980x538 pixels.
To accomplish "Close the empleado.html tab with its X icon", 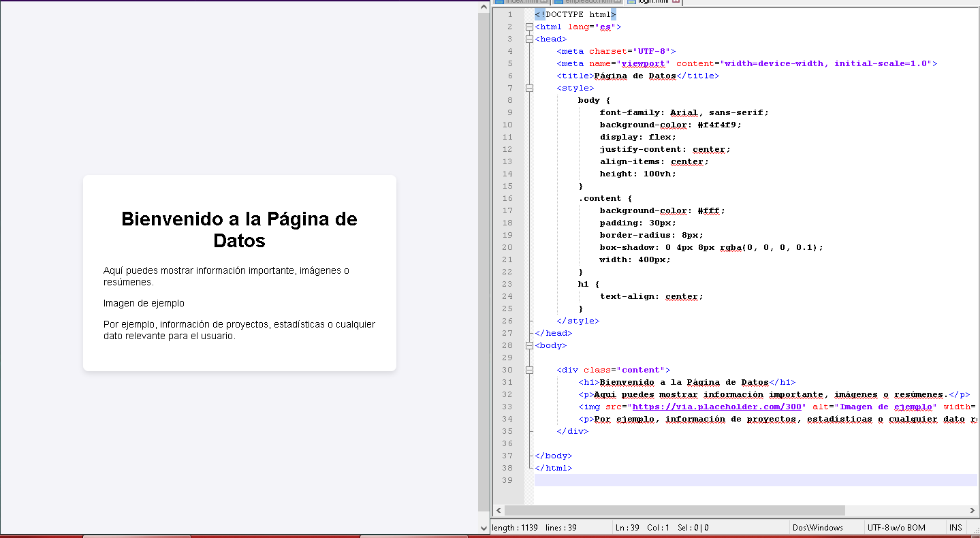I will pos(618,1).
